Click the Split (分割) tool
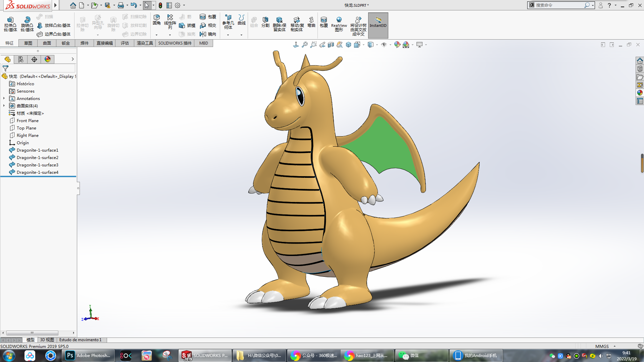The image size is (644, 362). pyautogui.click(x=265, y=22)
